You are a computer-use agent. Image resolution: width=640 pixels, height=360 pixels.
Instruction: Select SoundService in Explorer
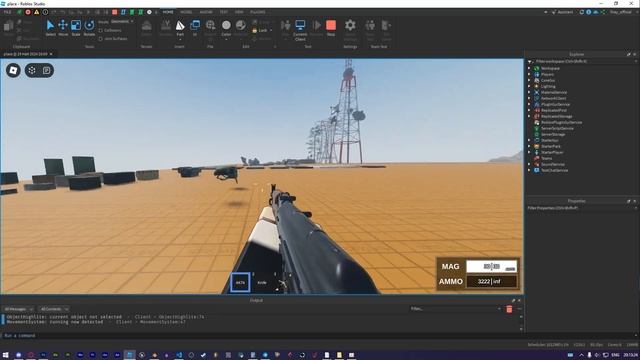553,164
